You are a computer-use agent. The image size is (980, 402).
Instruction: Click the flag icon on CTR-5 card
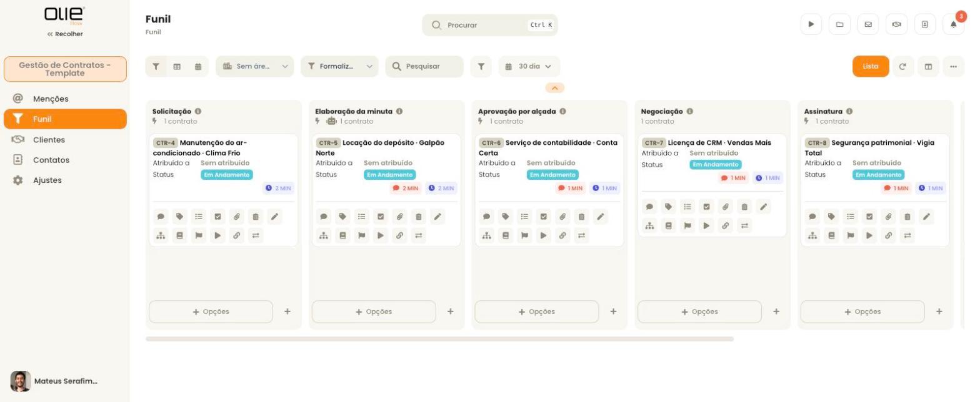pos(362,235)
